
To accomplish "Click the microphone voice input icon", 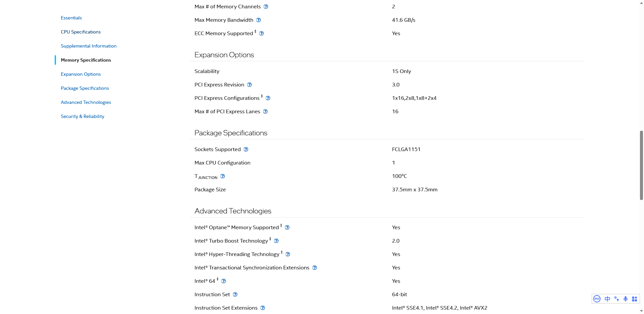I will (x=626, y=299).
